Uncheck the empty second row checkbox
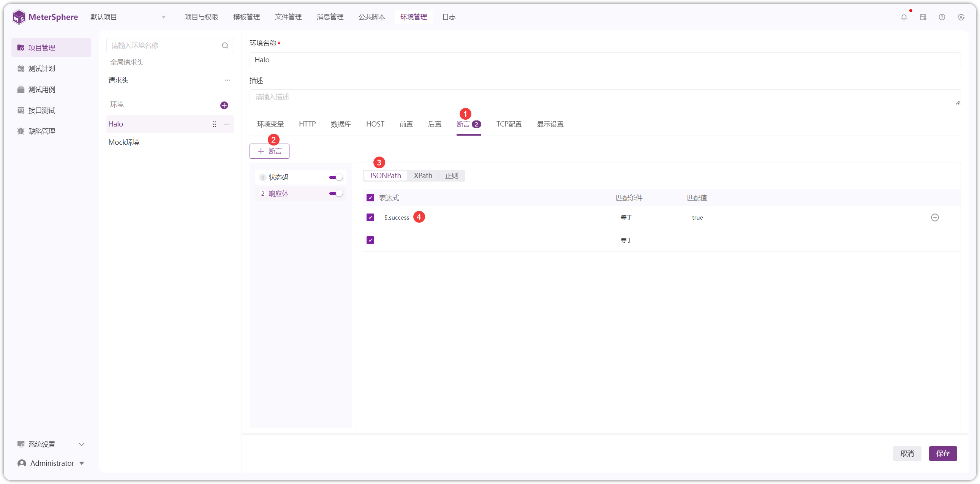The width and height of the screenshot is (980, 484). point(370,240)
